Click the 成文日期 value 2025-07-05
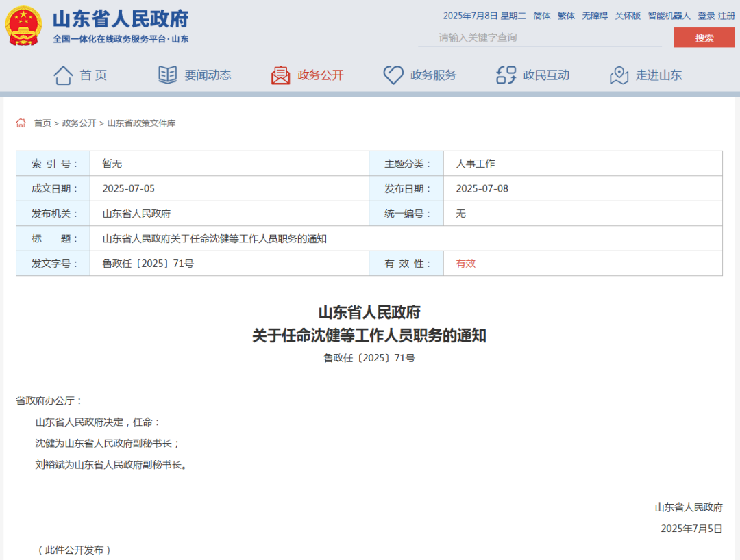Image resolution: width=740 pixels, height=560 pixels. (x=128, y=188)
